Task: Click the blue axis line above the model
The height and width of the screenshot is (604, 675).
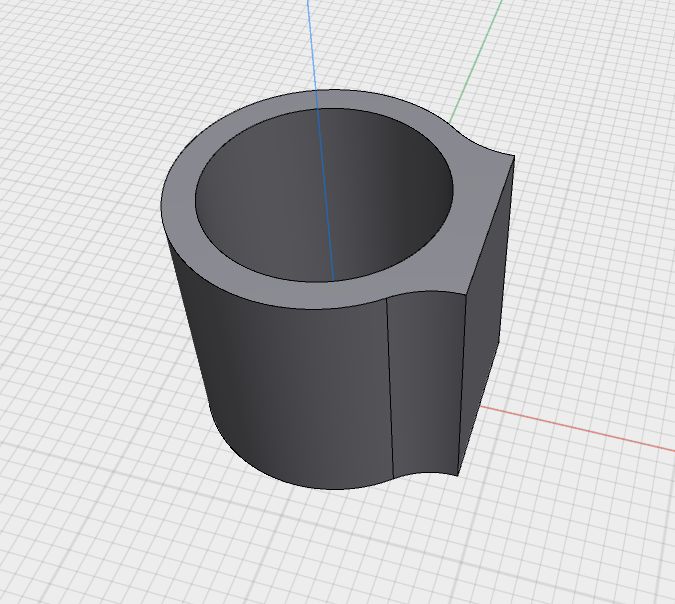Action: pyautogui.click(x=312, y=43)
